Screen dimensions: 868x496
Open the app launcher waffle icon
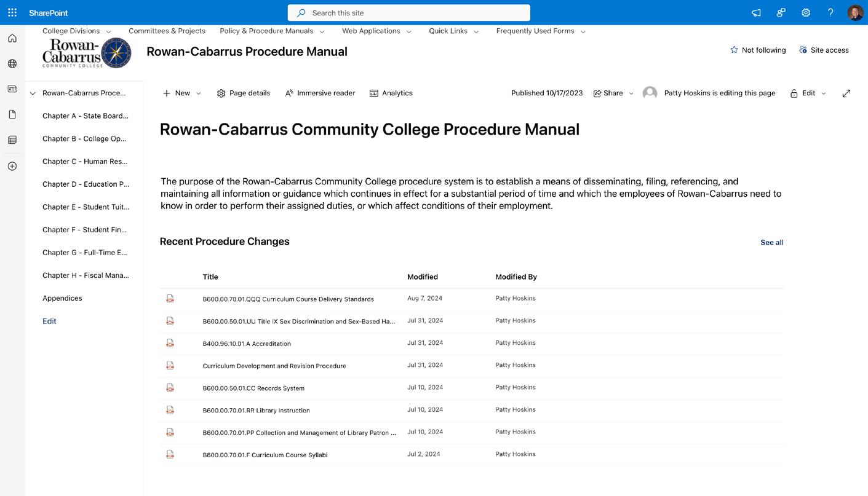click(x=12, y=12)
